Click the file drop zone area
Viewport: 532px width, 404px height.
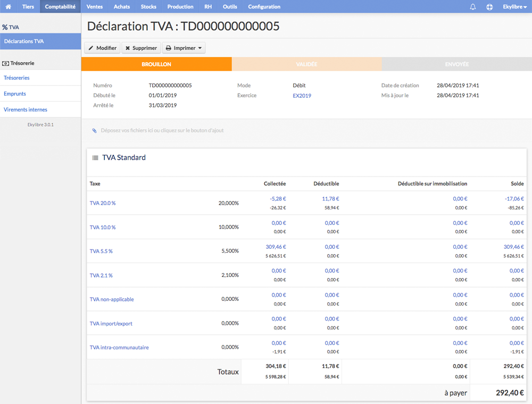[x=306, y=130]
